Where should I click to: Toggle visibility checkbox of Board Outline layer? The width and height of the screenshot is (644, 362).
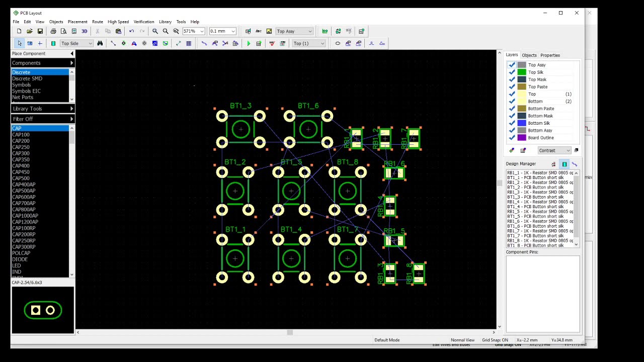pos(512,138)
